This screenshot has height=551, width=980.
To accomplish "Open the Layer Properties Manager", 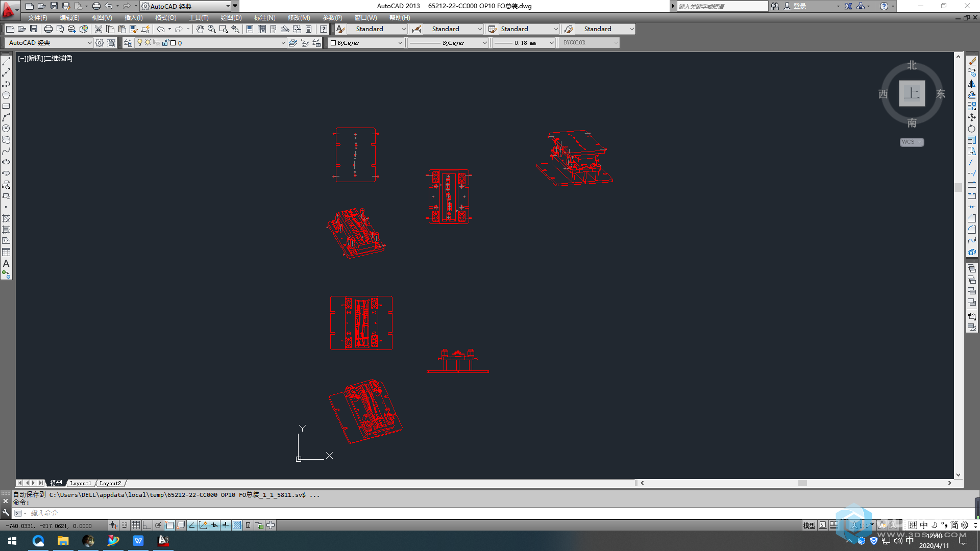I will click(x=128, y=43).
